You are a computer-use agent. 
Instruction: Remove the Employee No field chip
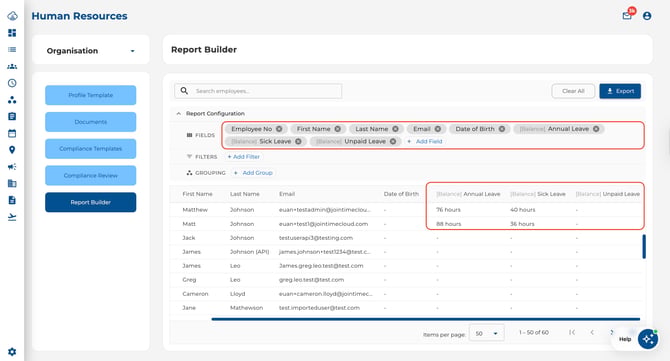coord(279,129)
